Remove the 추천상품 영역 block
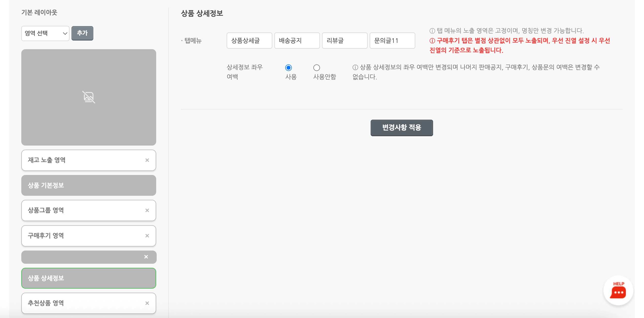 click(147, 303)
